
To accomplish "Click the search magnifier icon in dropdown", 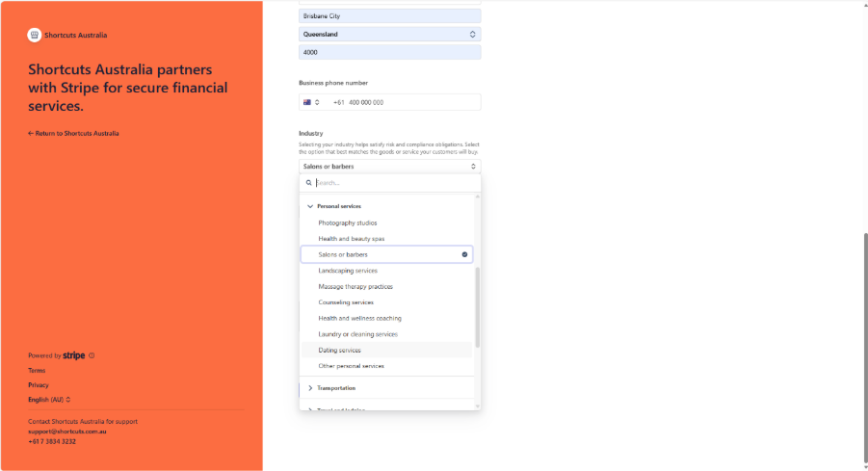I will click(309, 182).
